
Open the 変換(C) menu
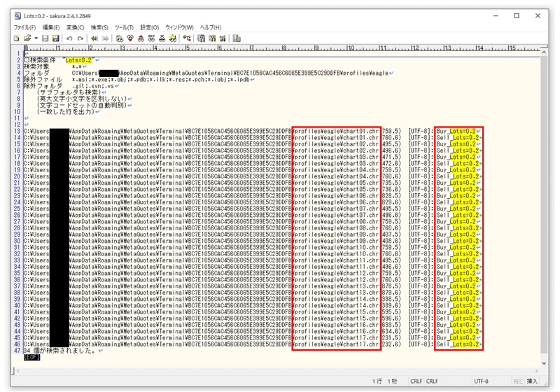(x=75, y=27)
